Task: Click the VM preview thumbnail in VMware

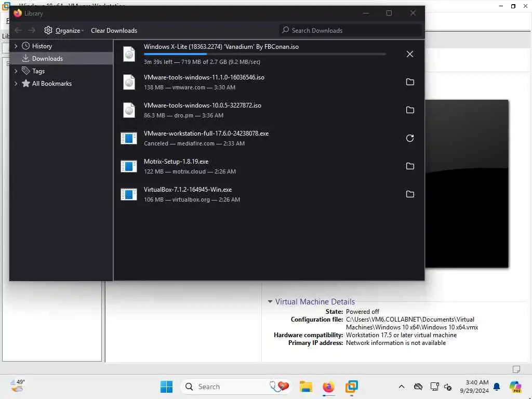Action: pos(467,183)
